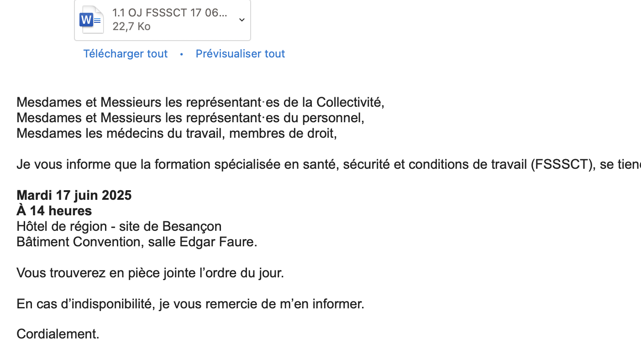Click the closing word 'Cordialement'
The height and width of the screenshot is (364, 641).
(x=58, y=334)
